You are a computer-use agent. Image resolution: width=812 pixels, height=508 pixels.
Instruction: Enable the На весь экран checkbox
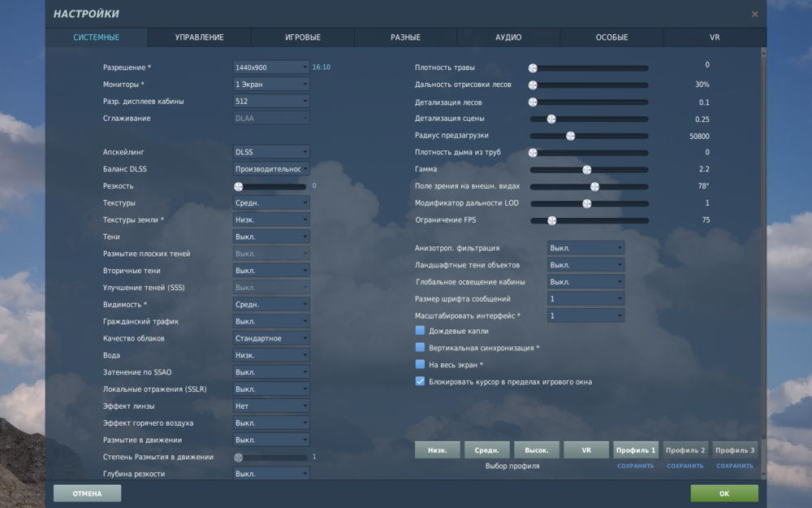[x=420, y=364]
